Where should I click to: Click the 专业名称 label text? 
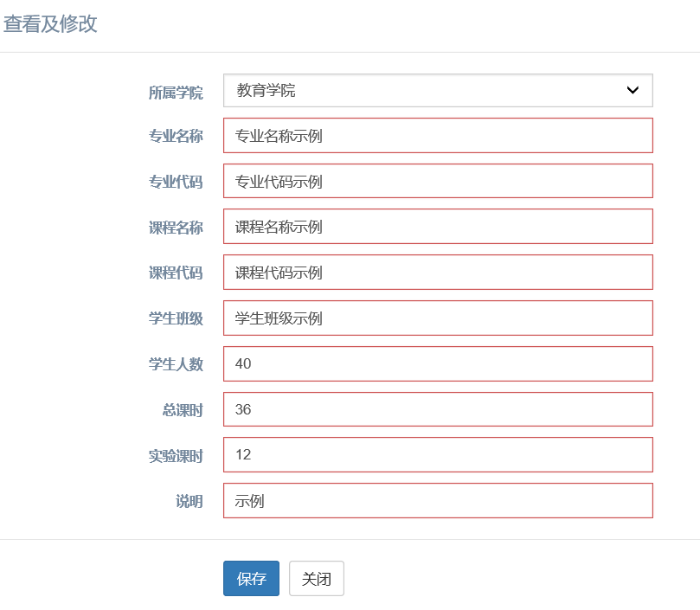tap(176, 136)
